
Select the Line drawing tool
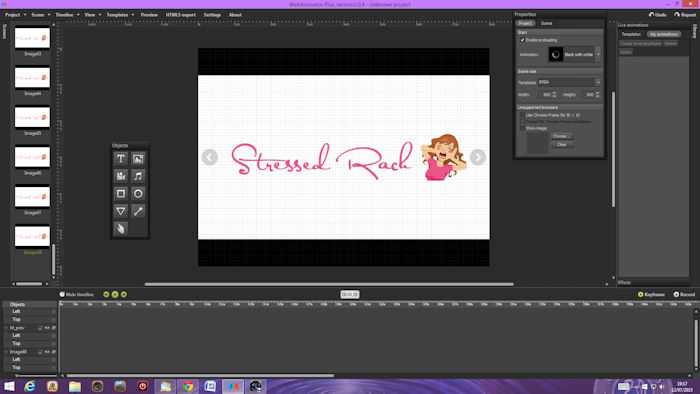click(138, 211)
